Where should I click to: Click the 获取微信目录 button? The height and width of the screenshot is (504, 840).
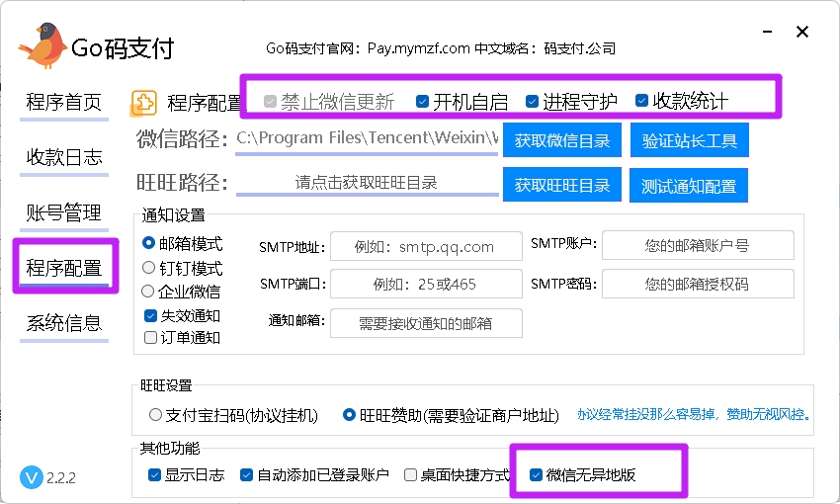tap(562, 140)
